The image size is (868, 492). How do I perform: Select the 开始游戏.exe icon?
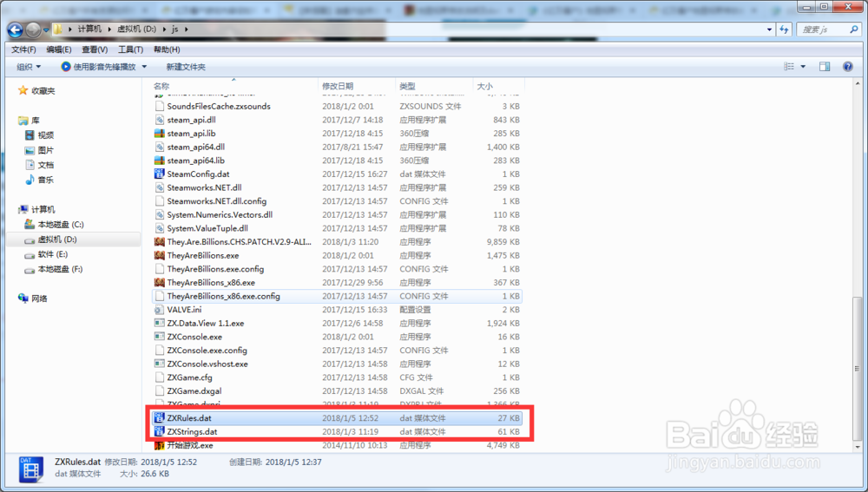coord(160,445)
